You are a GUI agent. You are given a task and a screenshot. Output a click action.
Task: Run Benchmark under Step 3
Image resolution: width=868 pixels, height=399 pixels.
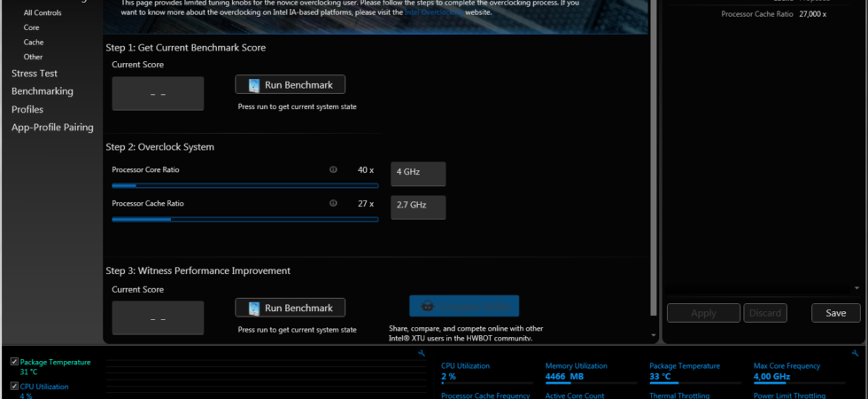click(291, 308)
